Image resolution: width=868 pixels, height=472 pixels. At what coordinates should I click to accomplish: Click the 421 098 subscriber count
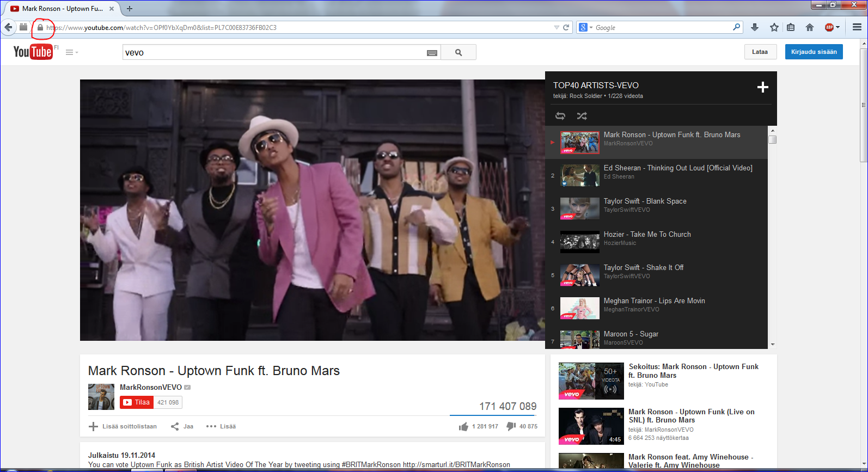point(168,402)
